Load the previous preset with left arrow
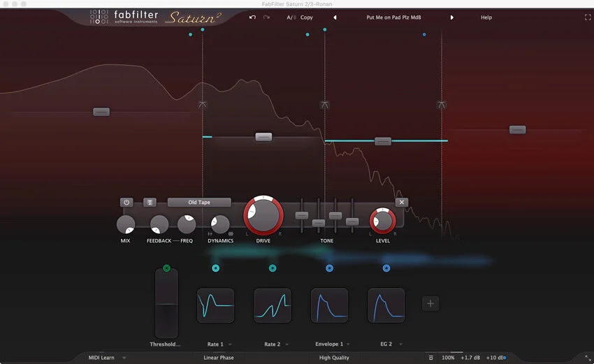Image resolution: width=594 pixels, height=364 pixels. click(335, 17)
